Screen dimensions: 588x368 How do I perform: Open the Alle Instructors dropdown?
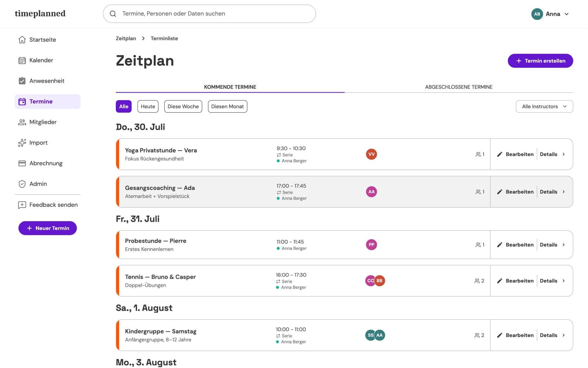[544, 106]
